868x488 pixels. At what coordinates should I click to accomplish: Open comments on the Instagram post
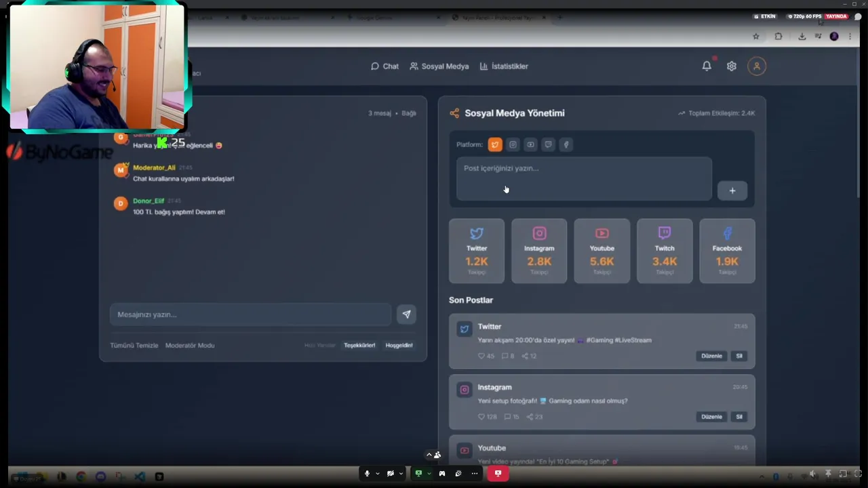click(507, 417)
